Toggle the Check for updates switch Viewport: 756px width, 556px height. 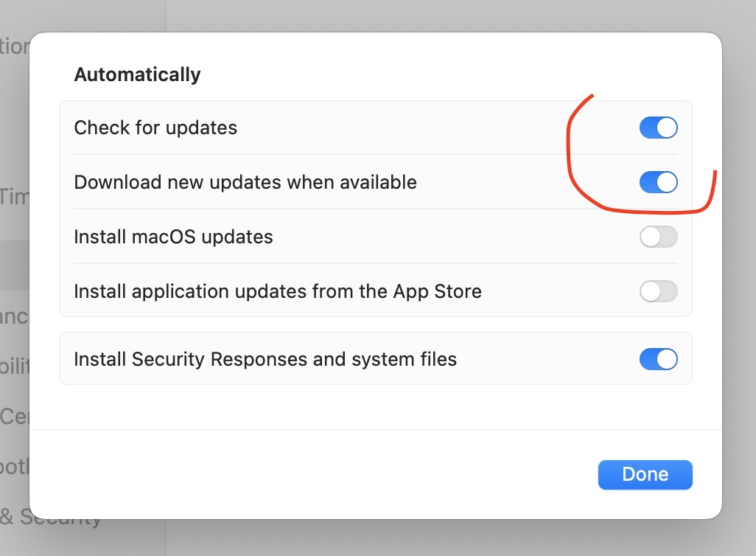pyautogui.click(x=658, y=128)
